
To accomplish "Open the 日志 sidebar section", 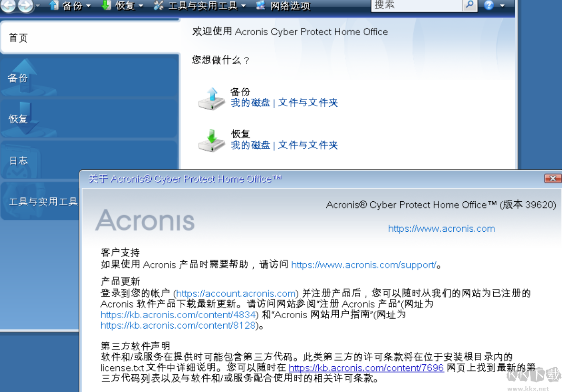I will click(x=18, y=161).
